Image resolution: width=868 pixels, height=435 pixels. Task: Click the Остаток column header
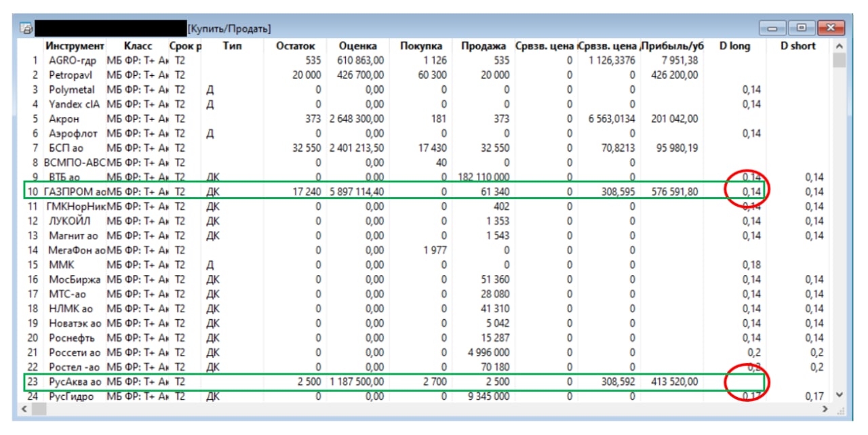tap(296, 46)
